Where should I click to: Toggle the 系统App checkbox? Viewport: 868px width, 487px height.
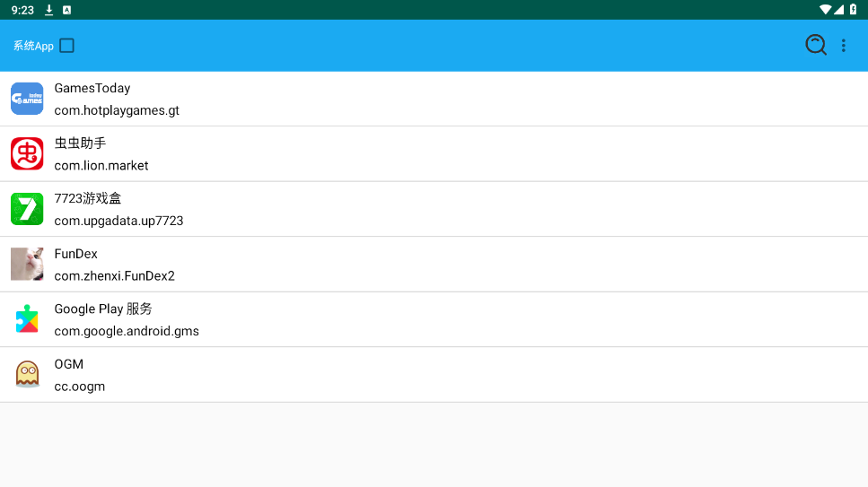tap(67, 46)
